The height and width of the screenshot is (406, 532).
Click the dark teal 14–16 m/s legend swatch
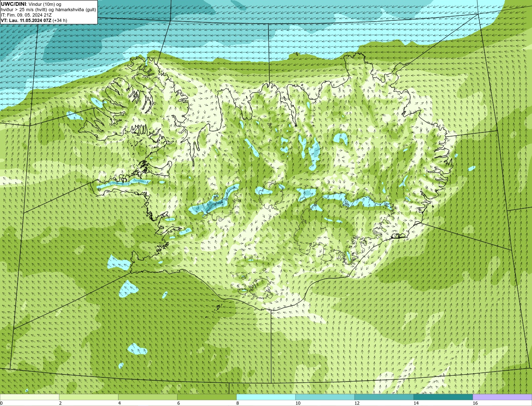pyautogui.click(x=443, y=397)
